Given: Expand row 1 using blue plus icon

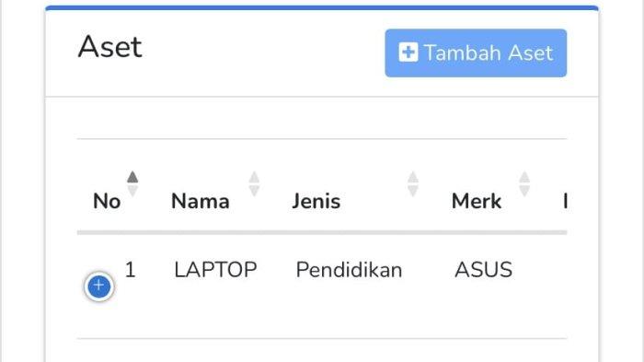Looking at the screenshot, I should click(x=99, y=286).
